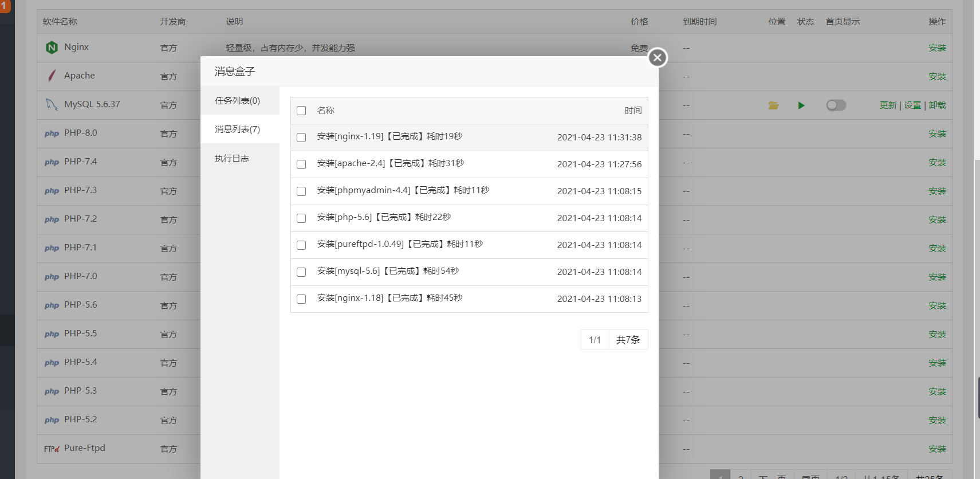Click the PHP-5.6 php icon

[x=52, y=305]
